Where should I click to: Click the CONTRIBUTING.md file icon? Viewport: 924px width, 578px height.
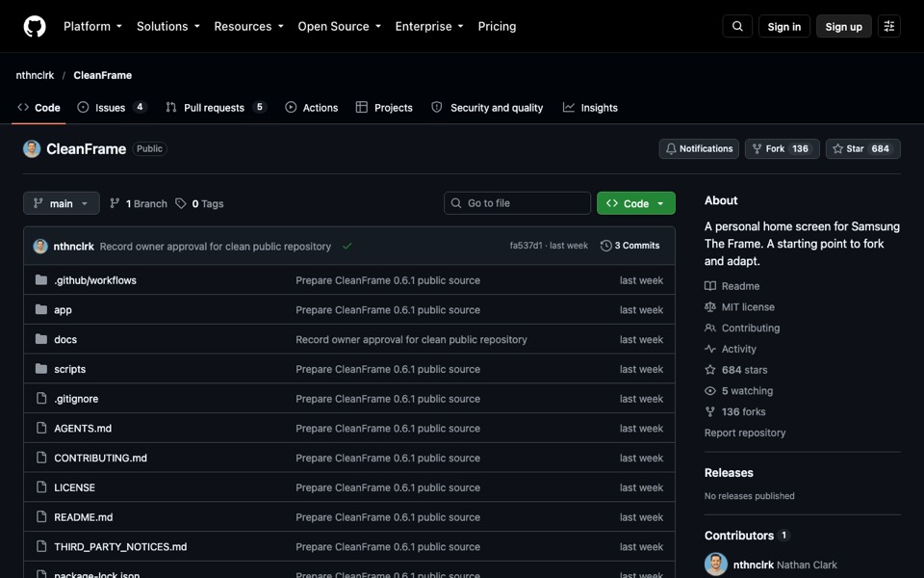pyautogui.click(x=41, y=457)
